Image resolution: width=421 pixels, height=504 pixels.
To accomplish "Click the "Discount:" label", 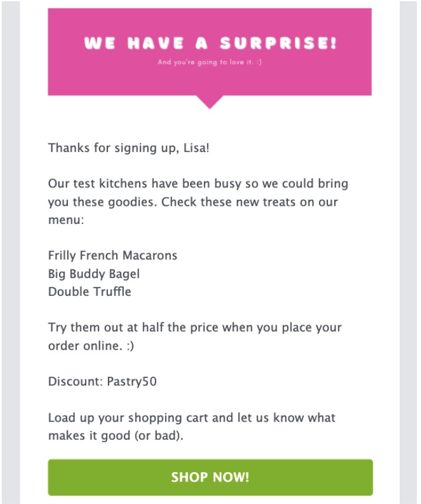I will pyautogui.click(x=75, y=381).
